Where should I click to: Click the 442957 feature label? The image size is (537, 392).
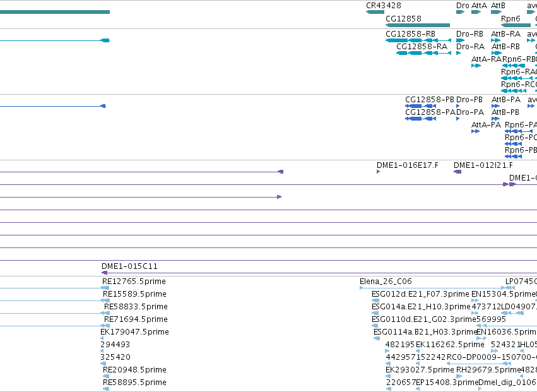(401, 357)
